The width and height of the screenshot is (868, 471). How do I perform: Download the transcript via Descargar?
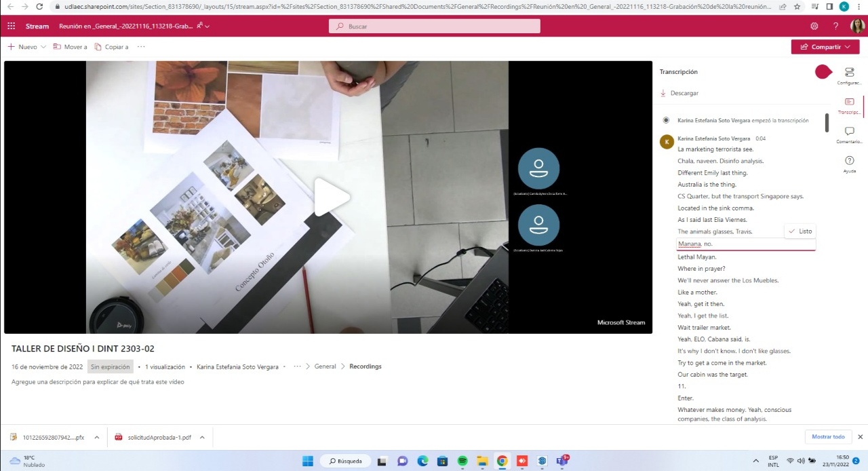point(684,93)
